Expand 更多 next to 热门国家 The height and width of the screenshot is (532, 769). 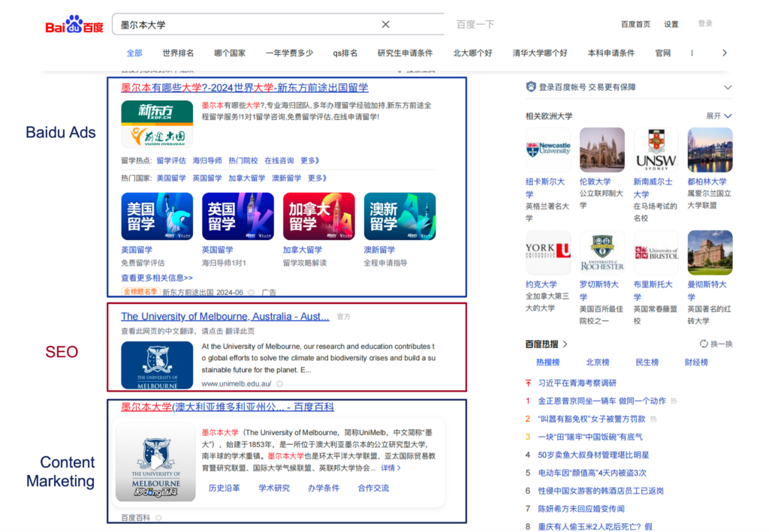pos(317,179)
